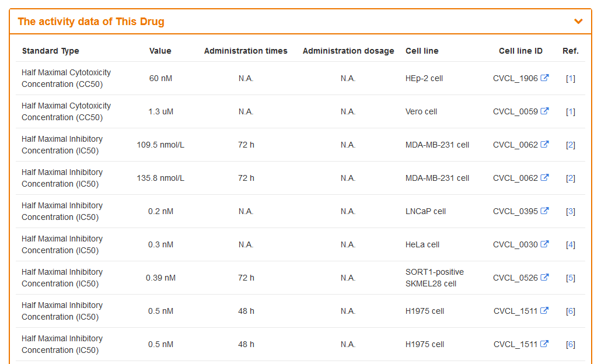
Task: Follow reference [2] in 109.5 nmol/L row
Action: pos(570,145)
